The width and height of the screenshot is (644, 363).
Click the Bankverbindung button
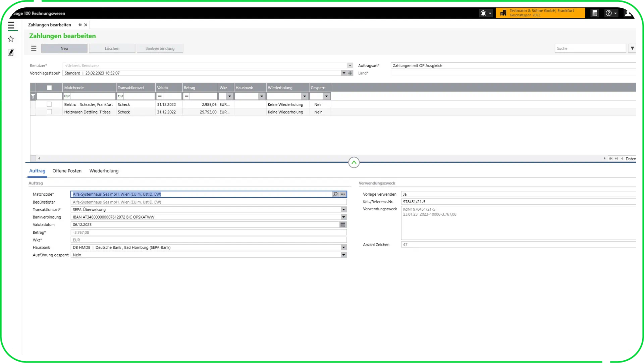(x=160, y=48)
